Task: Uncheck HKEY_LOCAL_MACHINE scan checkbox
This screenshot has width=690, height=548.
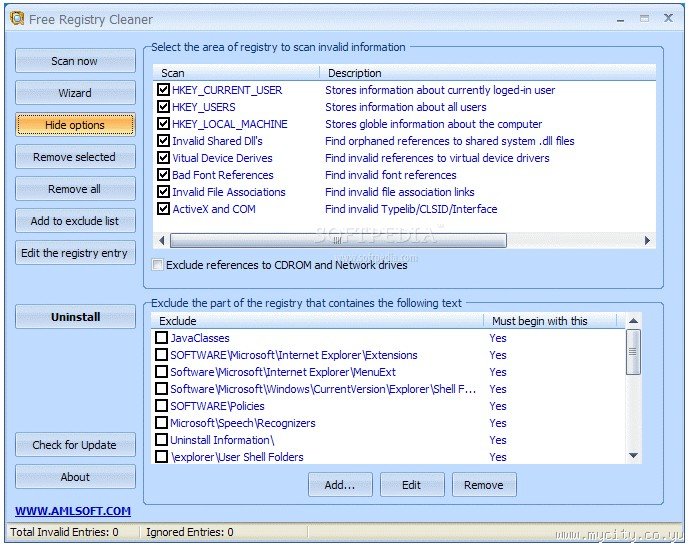Action: [x=163, y=124]
